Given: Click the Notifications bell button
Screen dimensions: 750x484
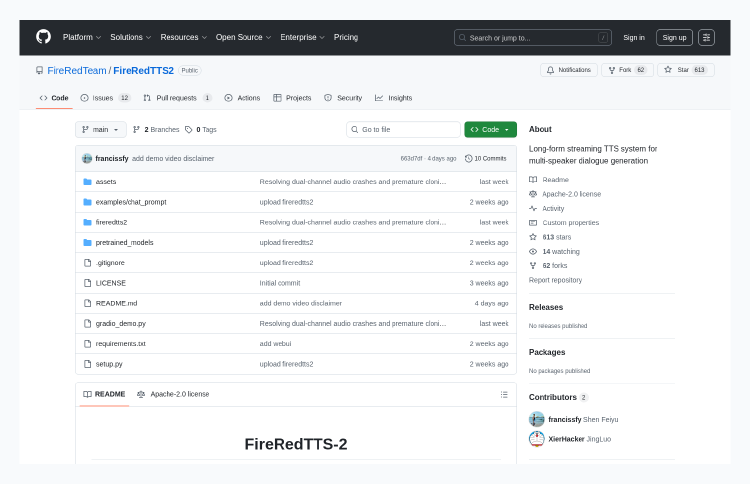Looking at the screenshot, I should click(x=568, y=70).
